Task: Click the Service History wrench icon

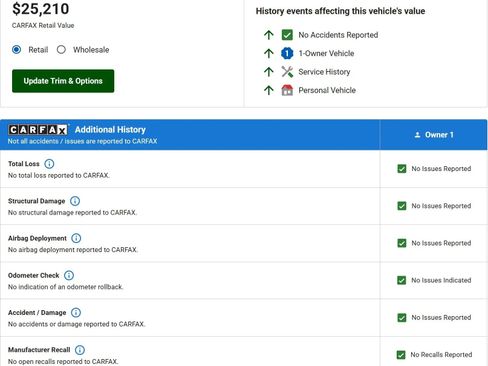Action: 287,72
